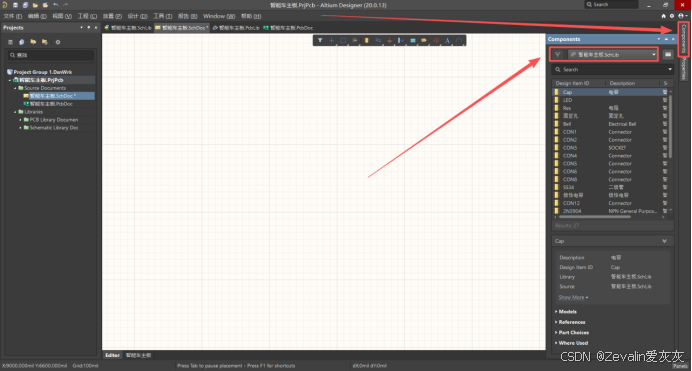Click the Open Project icon in title bar
This screenshot has height=371, width=692.
[x=45, y=5]
